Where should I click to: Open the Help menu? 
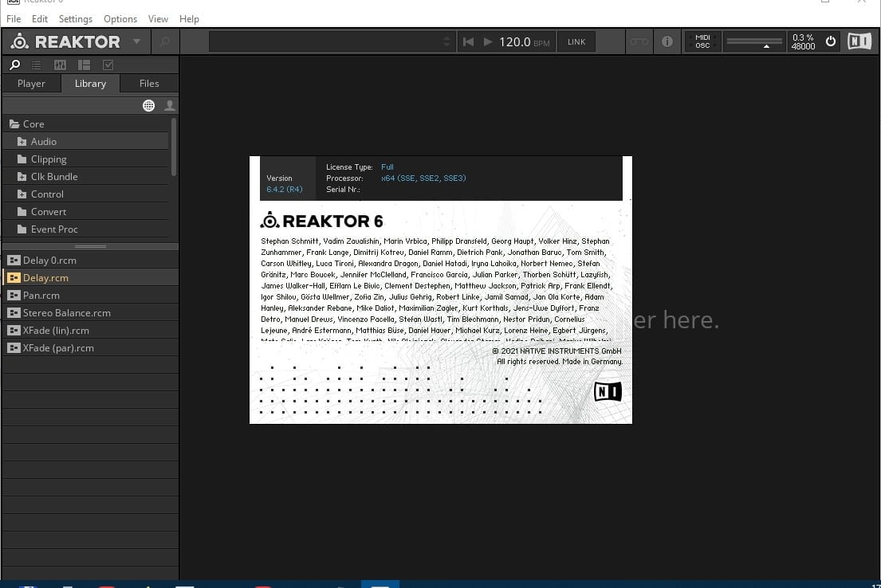189,19
